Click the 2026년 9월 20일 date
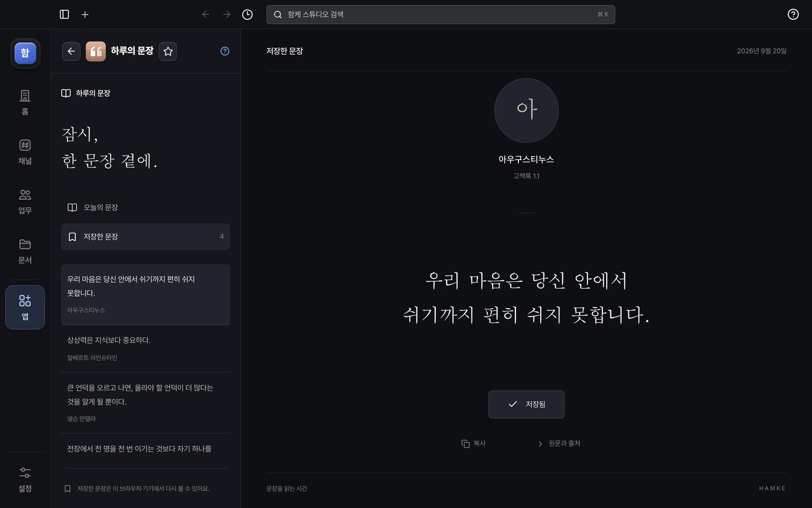This screenshot has height=508, width=812. point(762,51)
